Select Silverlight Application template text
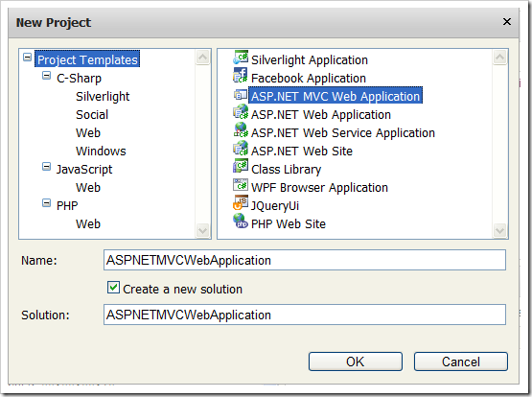532x397 pixels. (310, 60)
